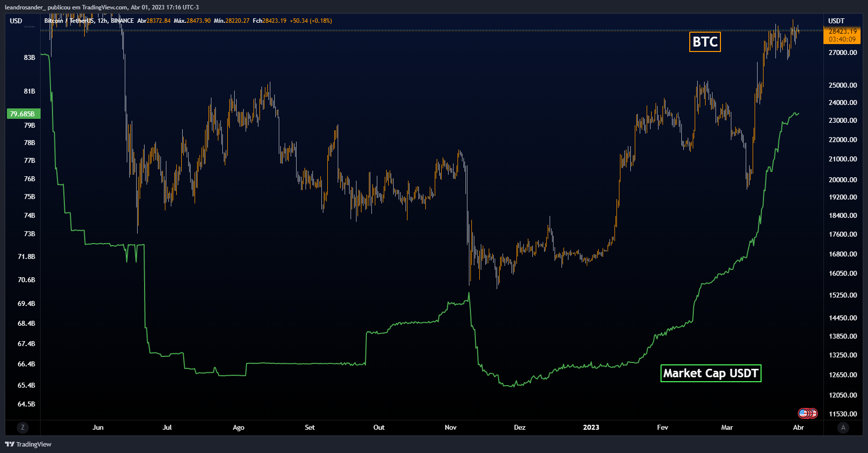The height and width of the screenshot is (453, 868).
Task: Click the 03:40:09 bar countdown timer
Action: [842, 40]
